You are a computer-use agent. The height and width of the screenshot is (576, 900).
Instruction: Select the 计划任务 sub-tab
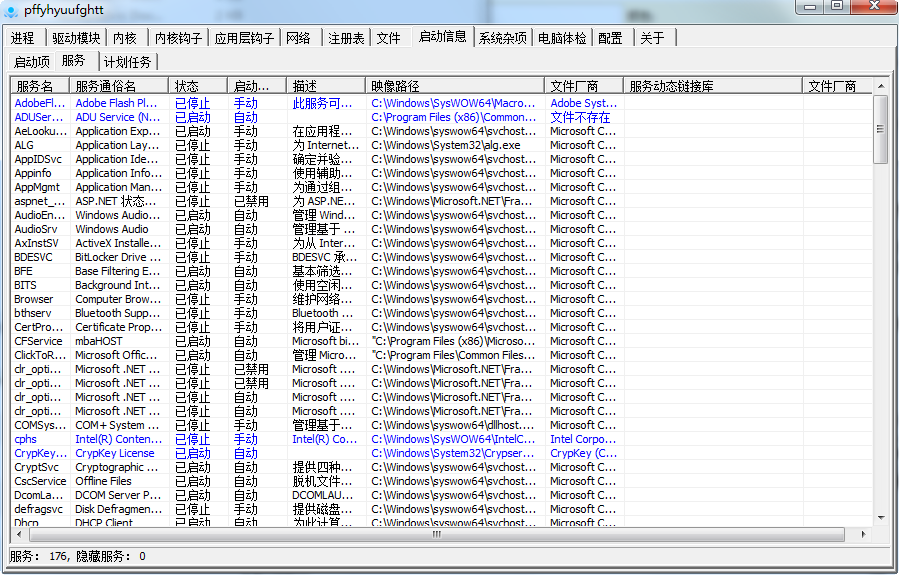[x=128, y=62]
